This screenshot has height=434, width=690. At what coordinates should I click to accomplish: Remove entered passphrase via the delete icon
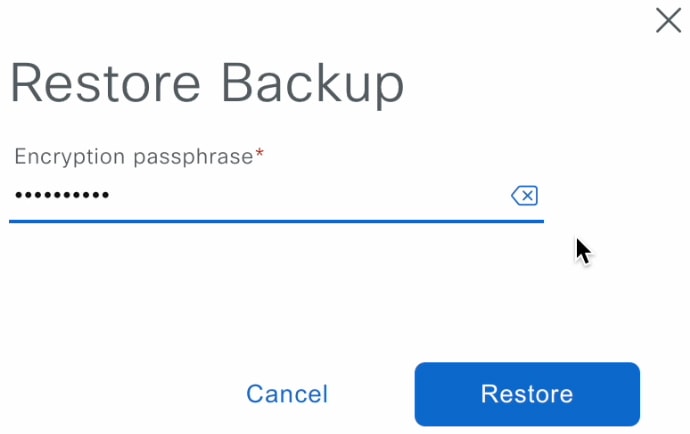click(x=524, y=195)
